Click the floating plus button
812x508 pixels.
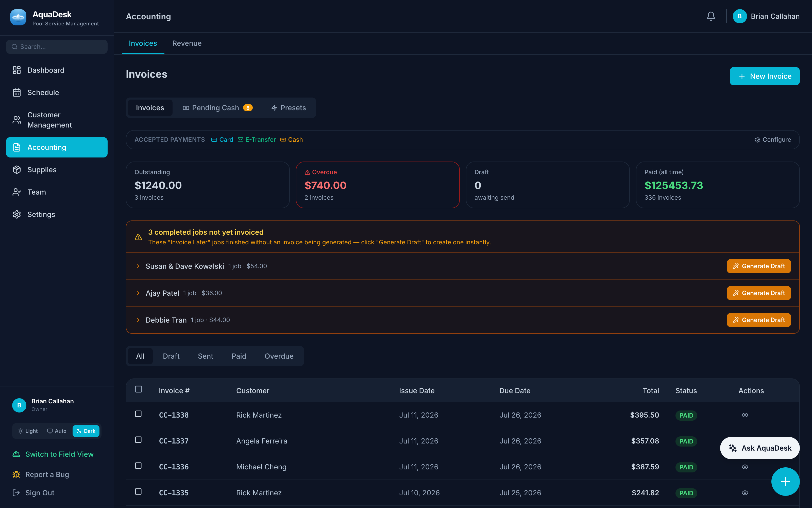coord(785,482)
